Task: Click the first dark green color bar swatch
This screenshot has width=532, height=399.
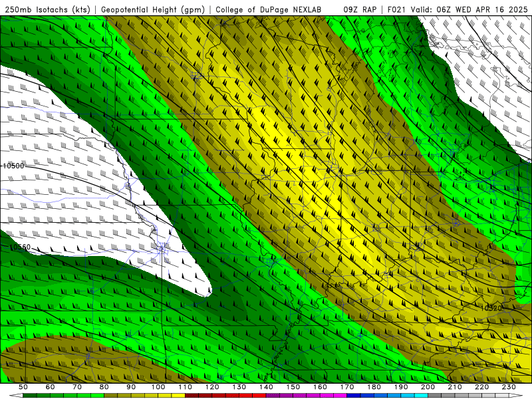Action: click(30, 396)
